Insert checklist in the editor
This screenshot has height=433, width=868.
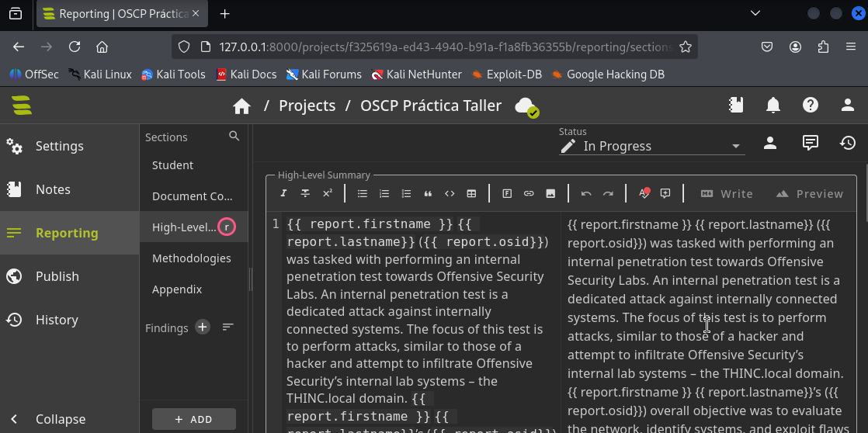pos(406,193)
